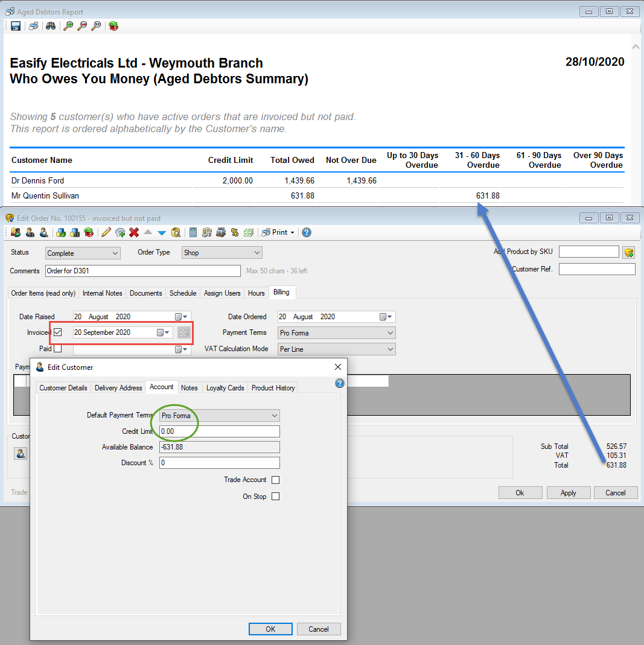This screenshot has width=644, height=645.
Task: Uncheck the Invoiced checkbox
Action: click(x=58, y=332)
